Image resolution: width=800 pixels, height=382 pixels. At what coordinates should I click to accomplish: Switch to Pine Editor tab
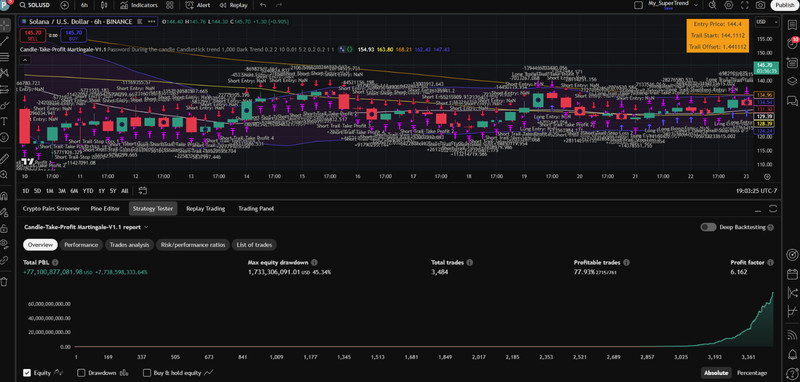(x=105, y=209)
